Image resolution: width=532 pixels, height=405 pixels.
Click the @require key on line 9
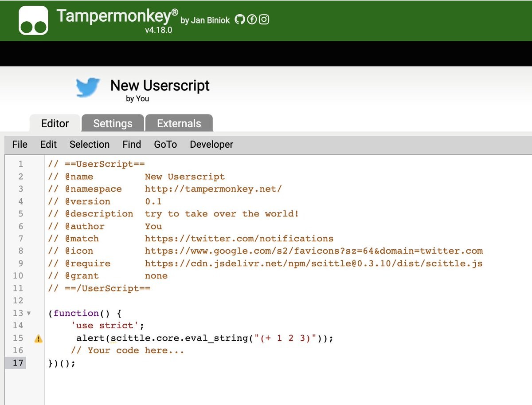88,263
